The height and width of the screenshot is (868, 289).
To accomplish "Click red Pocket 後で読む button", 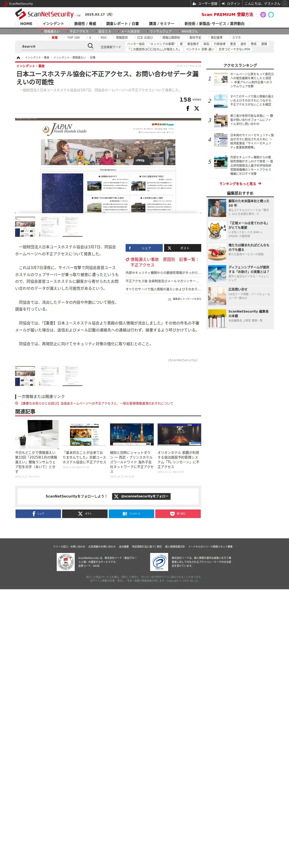I will coord(178,514).
